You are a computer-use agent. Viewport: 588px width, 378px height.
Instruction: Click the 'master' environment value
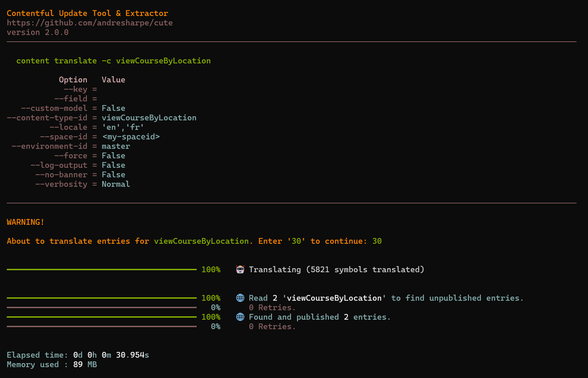116,146
